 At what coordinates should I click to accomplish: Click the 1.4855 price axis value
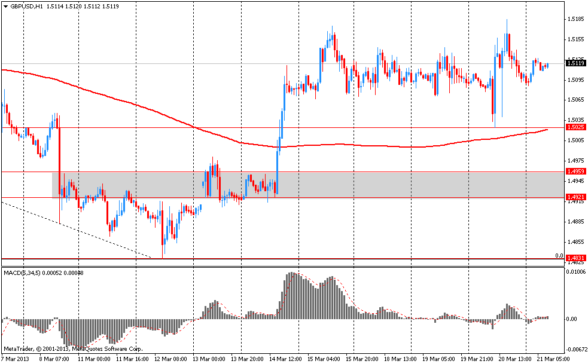coord(575,242)
